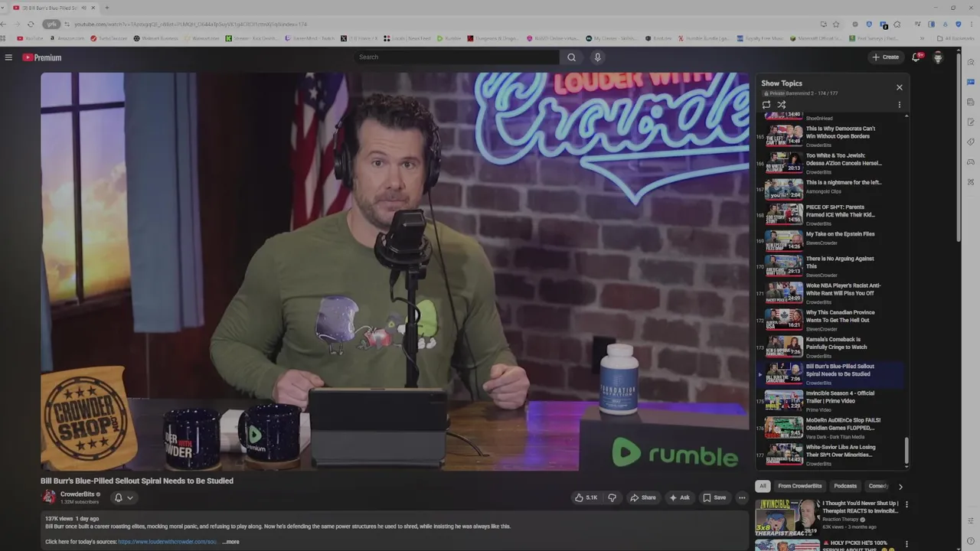
Task: Bookmark this page with star icon
Action: point(836,24)
